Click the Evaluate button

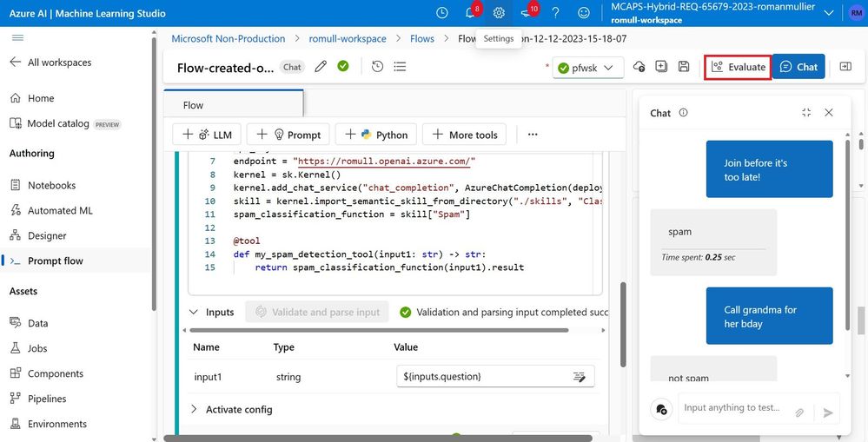[x=738, y=67]
